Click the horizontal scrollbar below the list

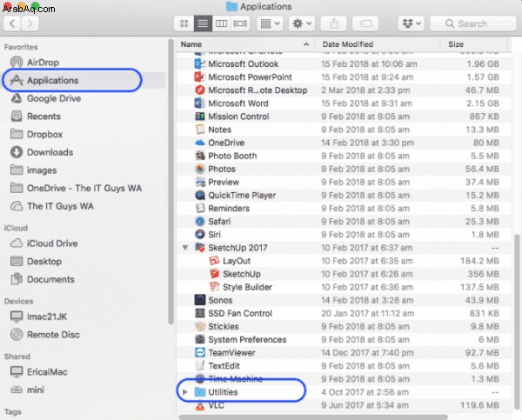point(313,417)
